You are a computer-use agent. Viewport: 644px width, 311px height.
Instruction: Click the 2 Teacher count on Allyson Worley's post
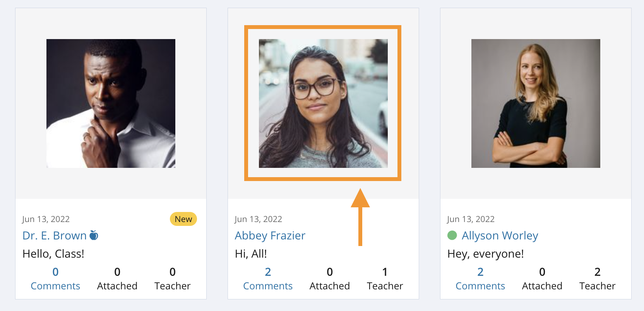(x=597, y=279)
